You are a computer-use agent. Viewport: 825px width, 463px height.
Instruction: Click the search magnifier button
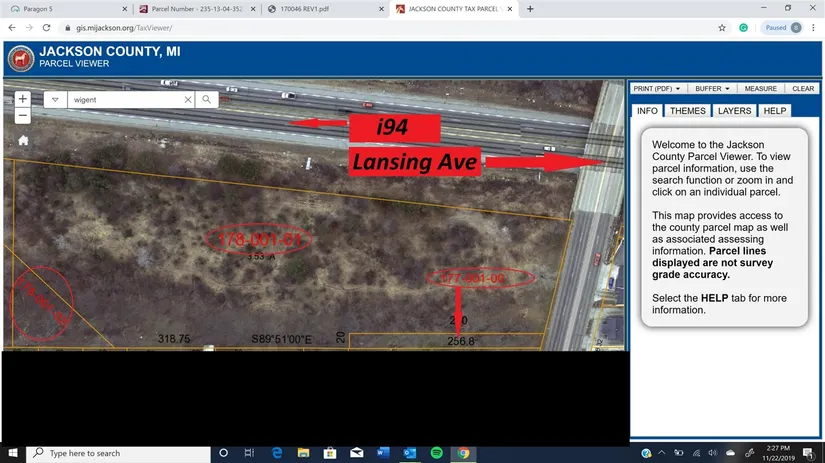pyautogui.click(x=206, y=100)
